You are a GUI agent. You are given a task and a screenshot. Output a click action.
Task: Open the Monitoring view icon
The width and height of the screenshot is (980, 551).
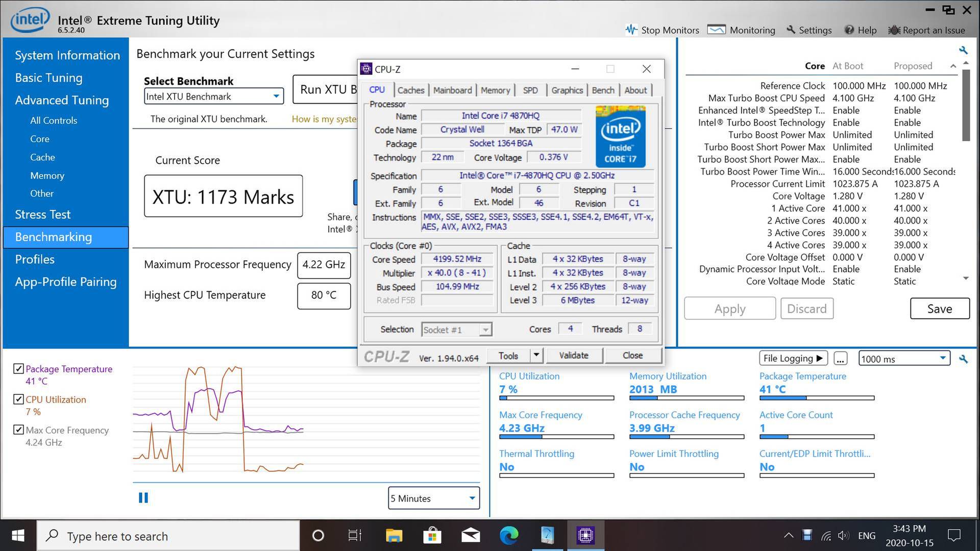click(x=716, y=30)
